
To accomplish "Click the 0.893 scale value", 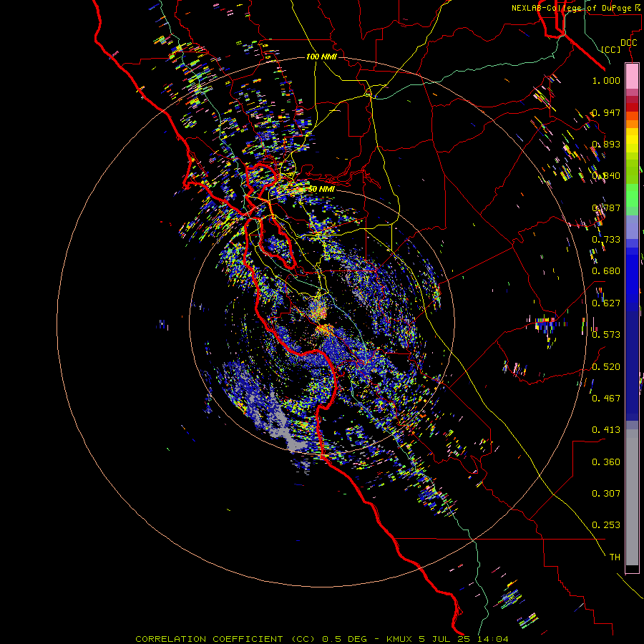I will click(606, 144).
